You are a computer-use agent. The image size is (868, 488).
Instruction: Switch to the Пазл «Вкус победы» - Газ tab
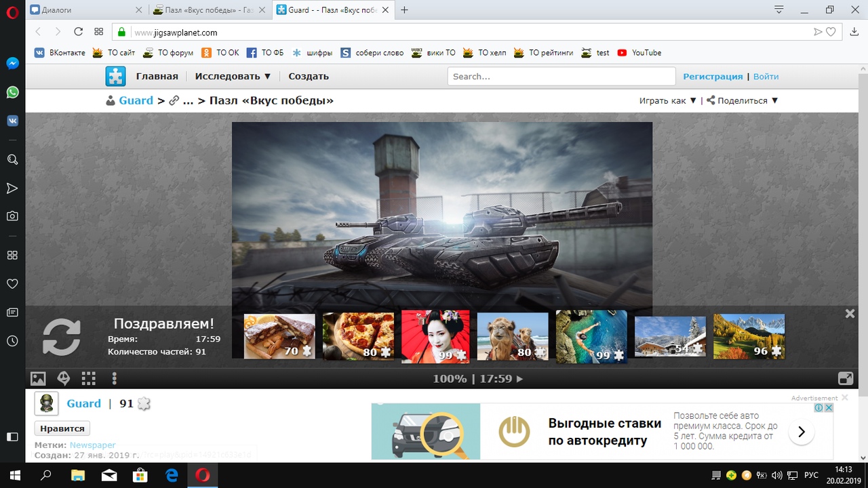pyautogui.click(x=210, y=10)
